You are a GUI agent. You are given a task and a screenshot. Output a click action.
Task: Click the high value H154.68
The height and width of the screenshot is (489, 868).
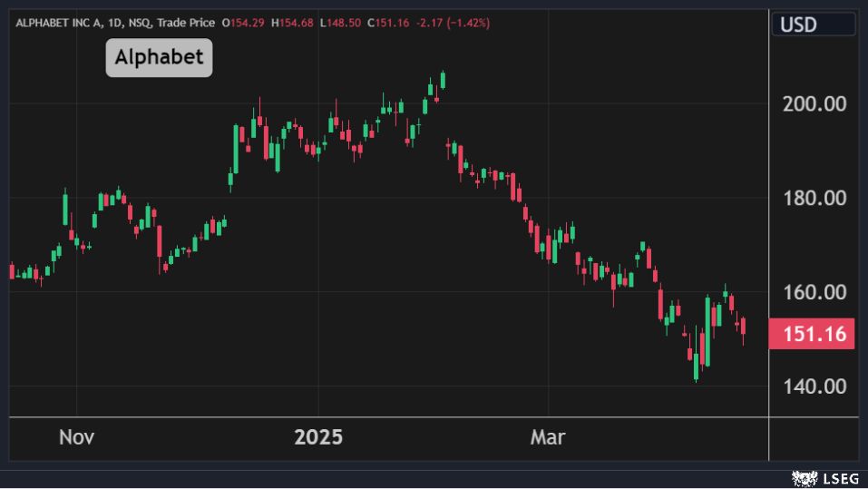(x=292, y=24)
